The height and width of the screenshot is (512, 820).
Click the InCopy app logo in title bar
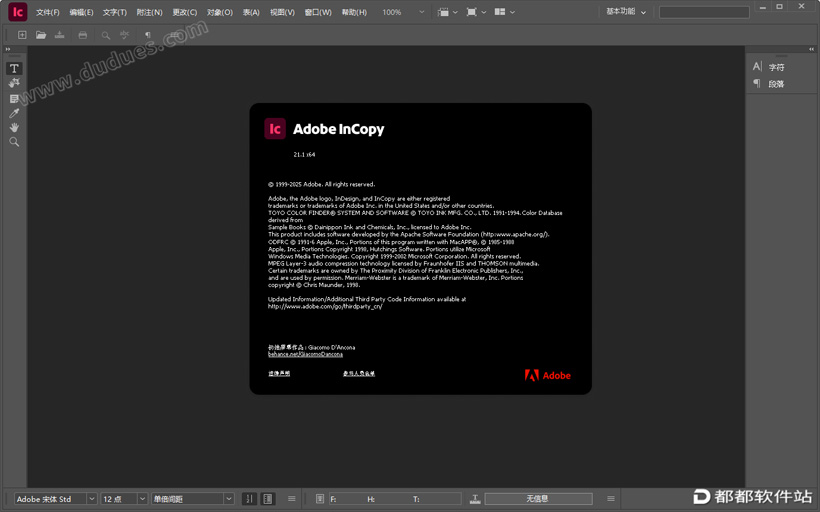18,12
